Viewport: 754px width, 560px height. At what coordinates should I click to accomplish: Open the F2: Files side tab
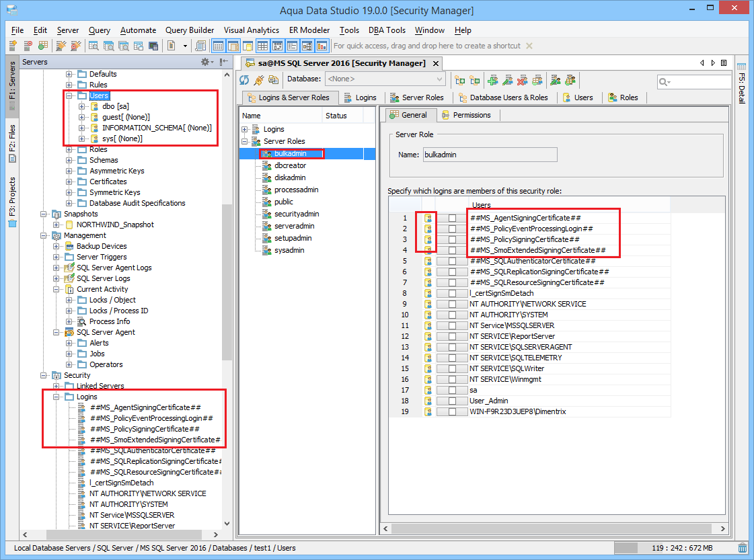[12, 143]
